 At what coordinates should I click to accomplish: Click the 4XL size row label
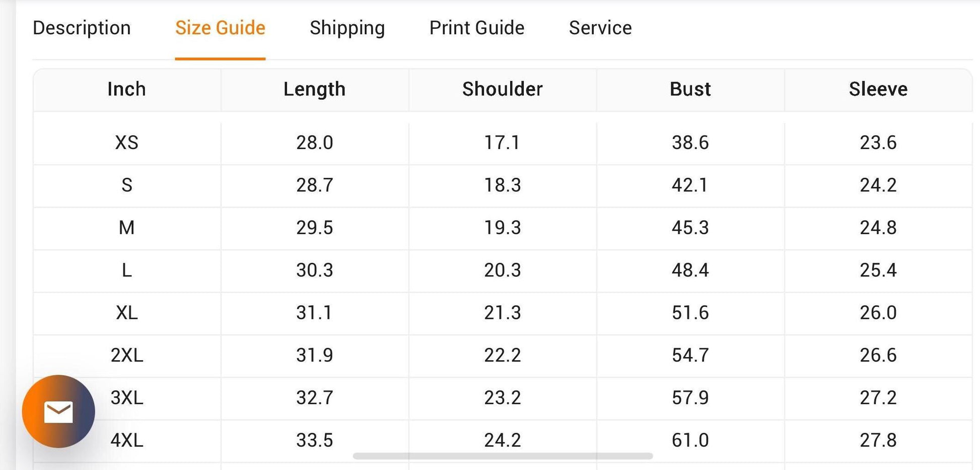(x=126, y=440)
